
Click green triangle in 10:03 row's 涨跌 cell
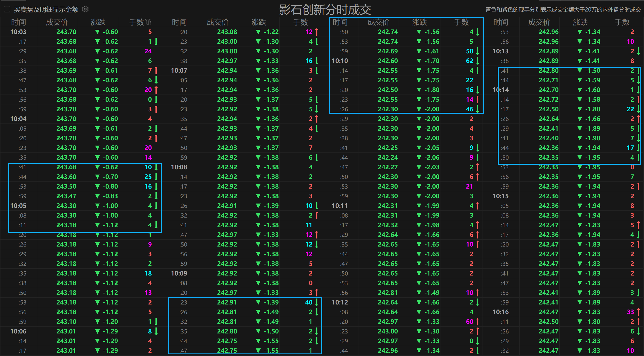(98, 32)
